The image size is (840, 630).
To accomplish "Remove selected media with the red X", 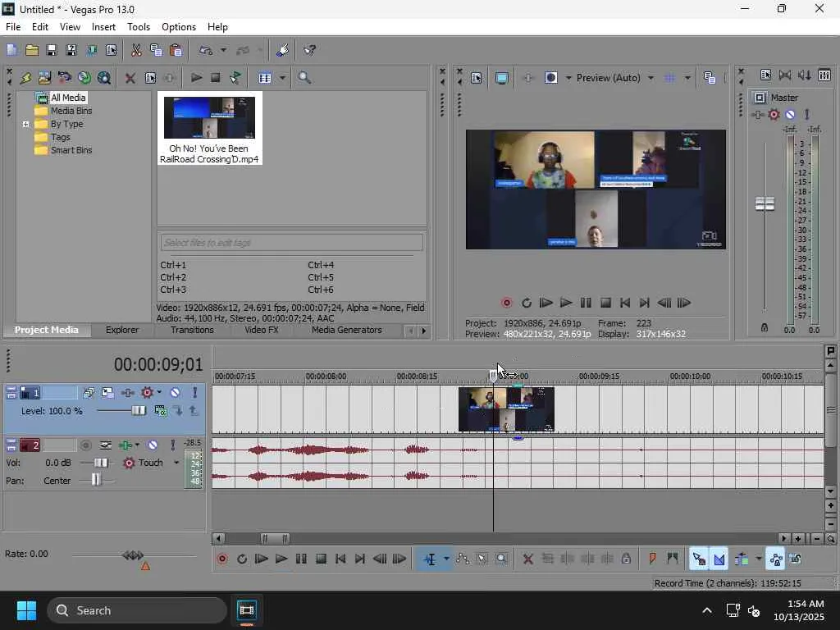I will coord(130,78).
